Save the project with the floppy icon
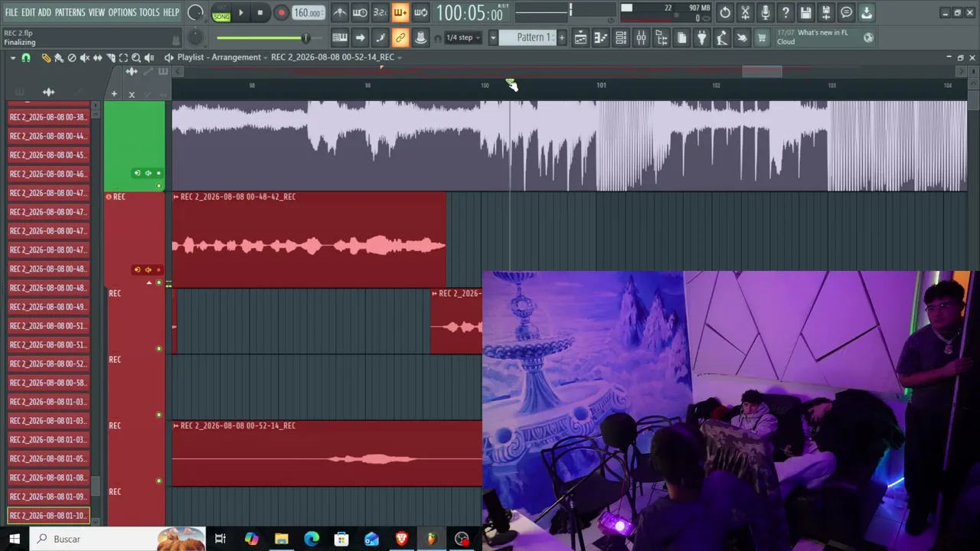Viewport: 980px width, 551px height. [x=805, y=12]
